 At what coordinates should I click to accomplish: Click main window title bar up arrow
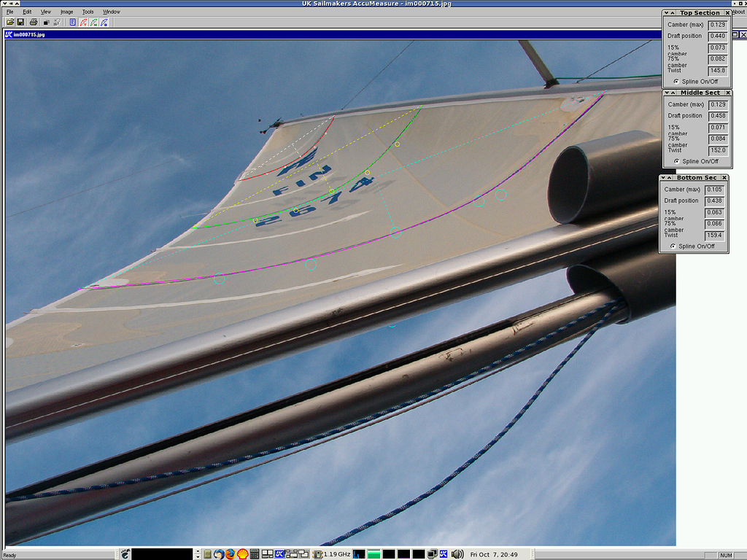click(18, 4)
